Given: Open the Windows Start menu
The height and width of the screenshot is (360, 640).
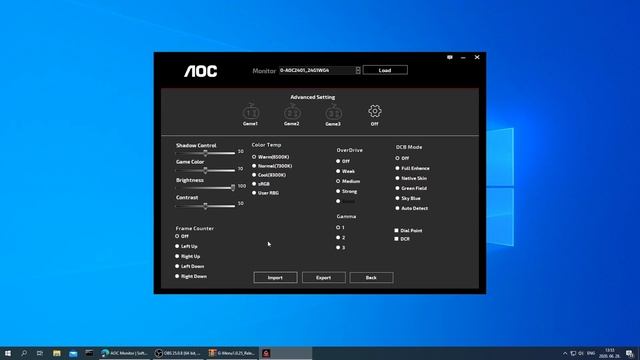Looking at the screenshot, I should (8, 353).
